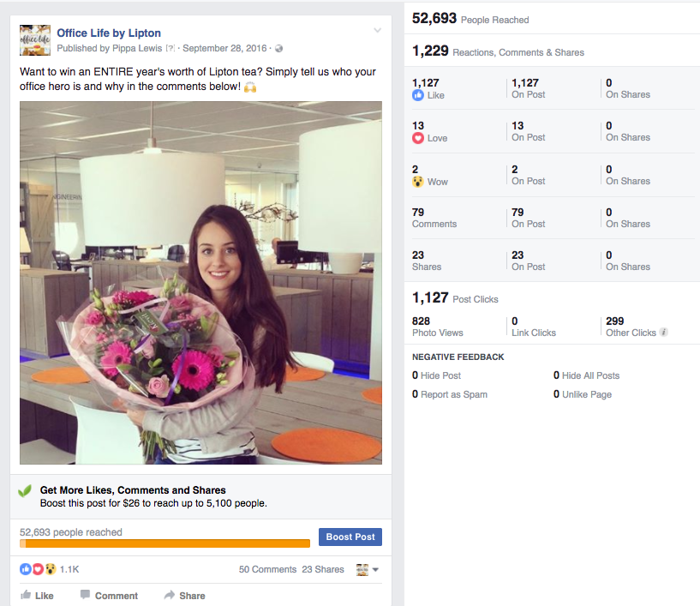Click the 1,127 On Post Like value

point(528,88)
